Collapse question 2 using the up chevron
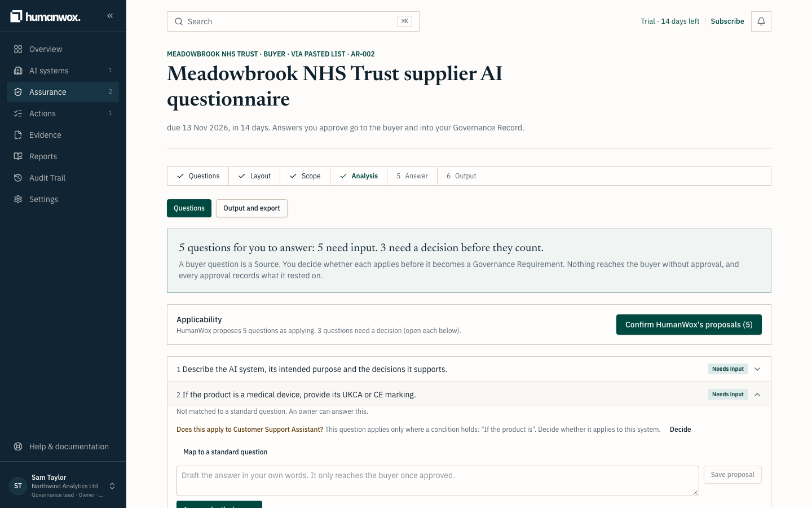 tap(757, 395)
